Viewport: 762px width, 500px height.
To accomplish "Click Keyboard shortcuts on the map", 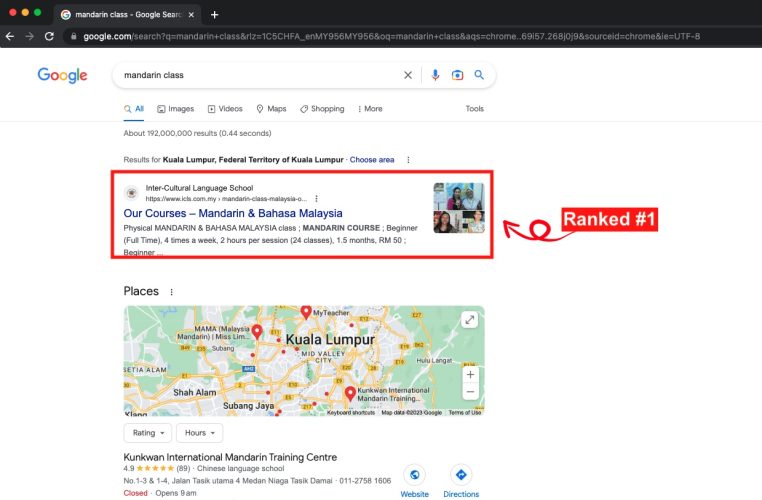I will pos(351,413).
